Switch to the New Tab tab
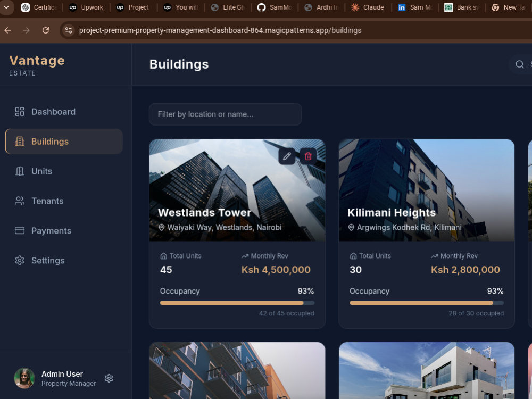 click(x=509, y=7)
